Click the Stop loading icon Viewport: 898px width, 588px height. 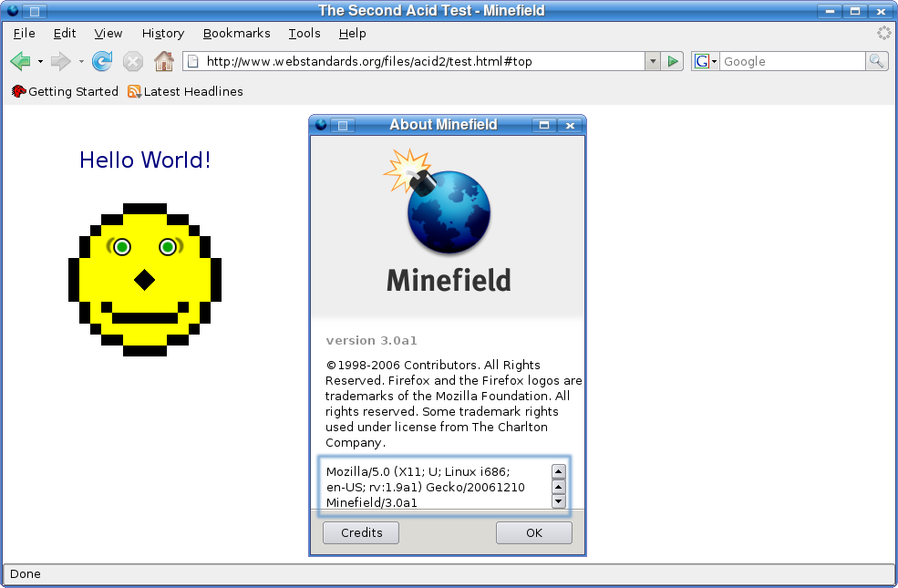coord(133,61)
